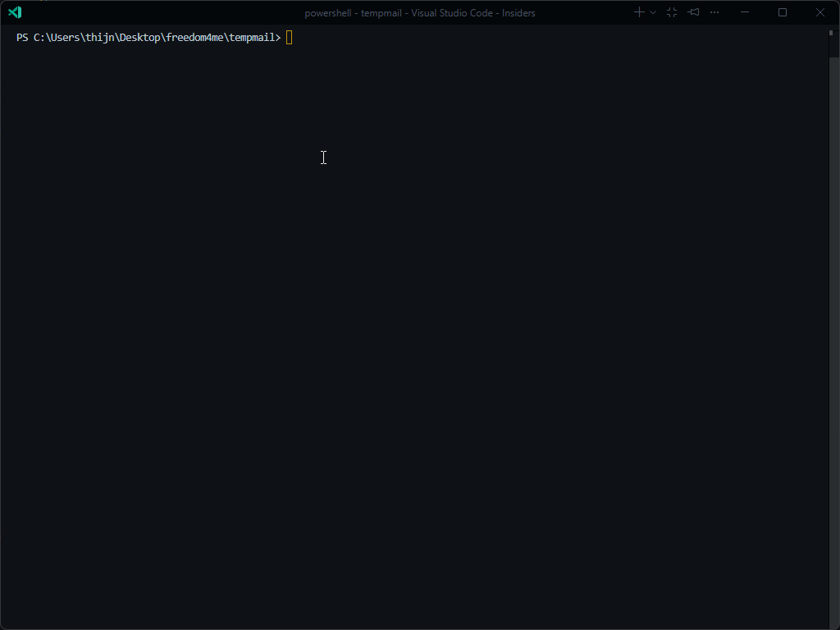Click "Users" in the prompt path
The height and width of the screenshot is (630, 840).
tap(64, 38)
